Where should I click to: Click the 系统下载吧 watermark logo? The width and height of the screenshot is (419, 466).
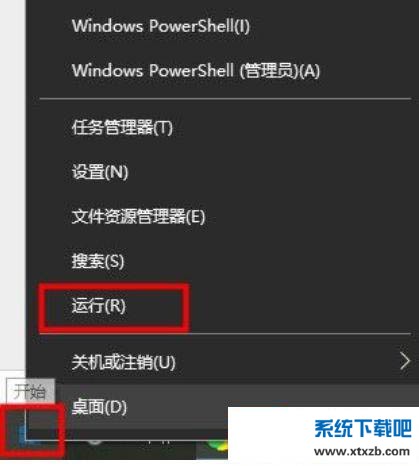click(x=362, y=429)
